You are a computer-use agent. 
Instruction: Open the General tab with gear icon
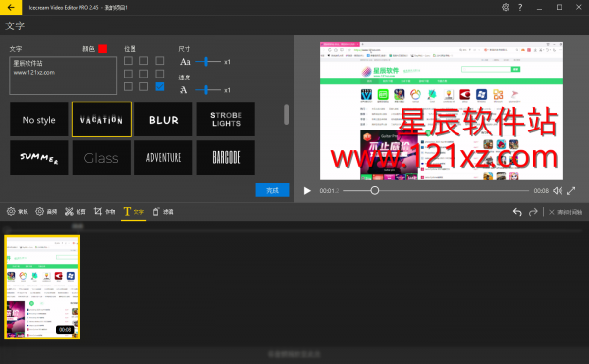[18, 212]
